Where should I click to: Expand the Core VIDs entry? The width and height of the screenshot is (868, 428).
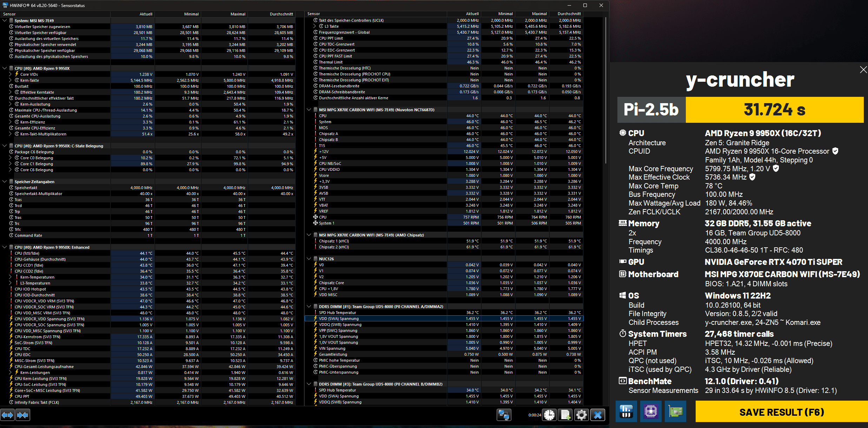tap(10, 74)
